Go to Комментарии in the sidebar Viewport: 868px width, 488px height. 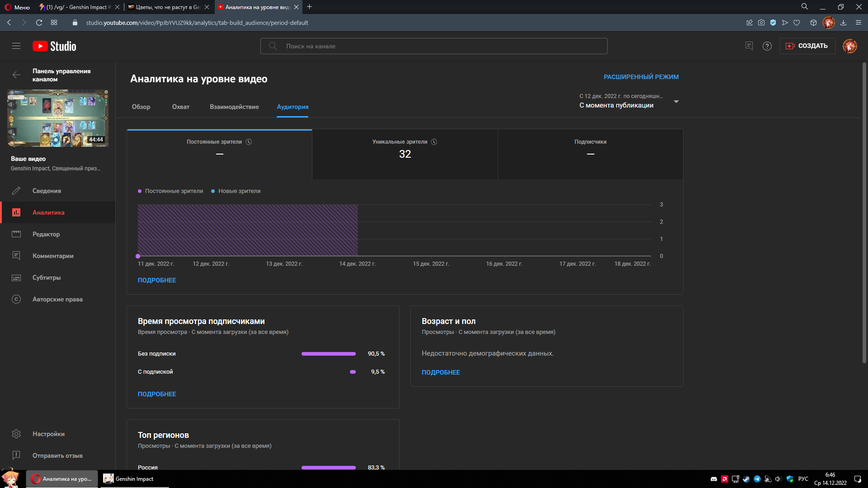point(52,256)
